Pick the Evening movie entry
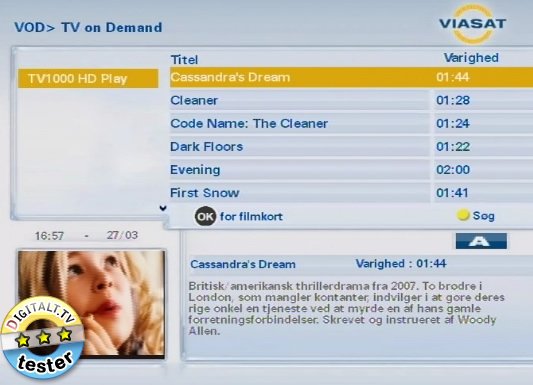Screen dimensions: 533x385 pos(351,170)
